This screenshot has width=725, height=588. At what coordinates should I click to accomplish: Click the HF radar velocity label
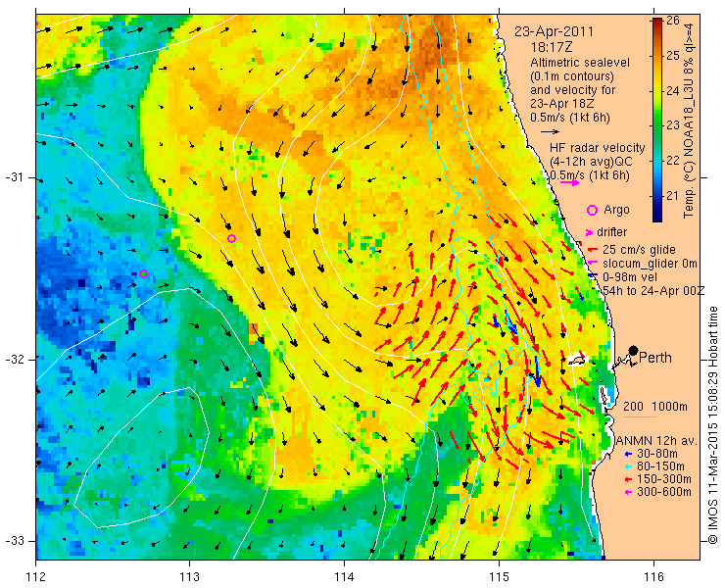click(x=597, y=148)
